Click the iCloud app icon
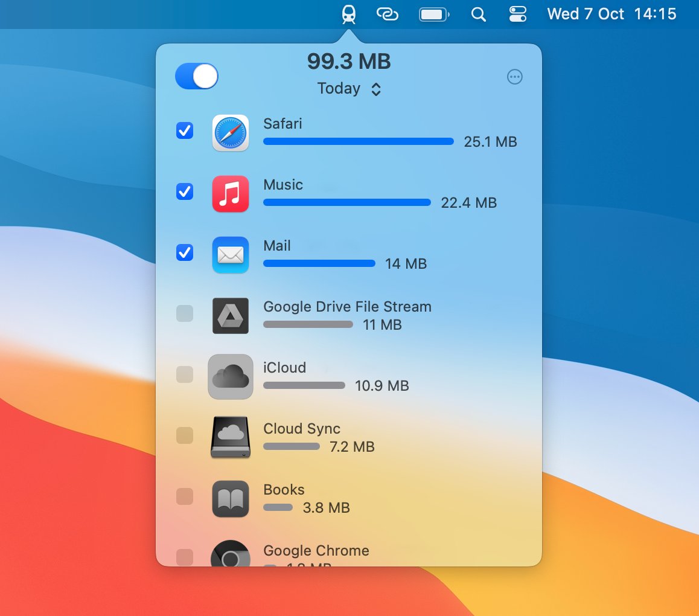This screenshot has width=699, height=616. click(x=231, y=377)
